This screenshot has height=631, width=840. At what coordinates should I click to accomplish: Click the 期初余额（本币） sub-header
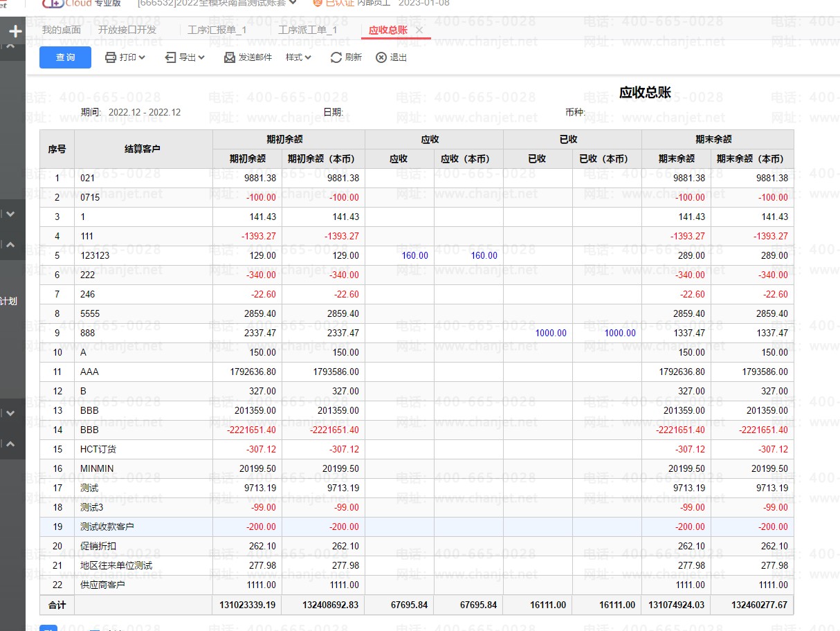click(x=323, y=158)
